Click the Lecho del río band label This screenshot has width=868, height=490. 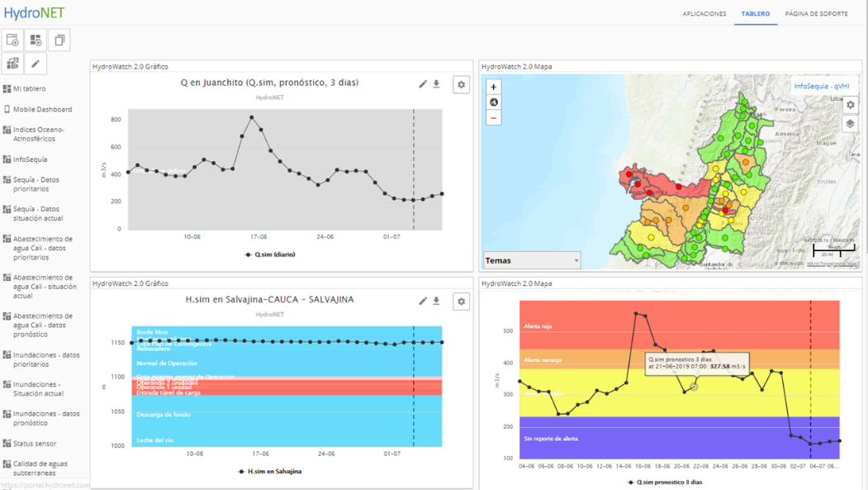coord(154,440)
